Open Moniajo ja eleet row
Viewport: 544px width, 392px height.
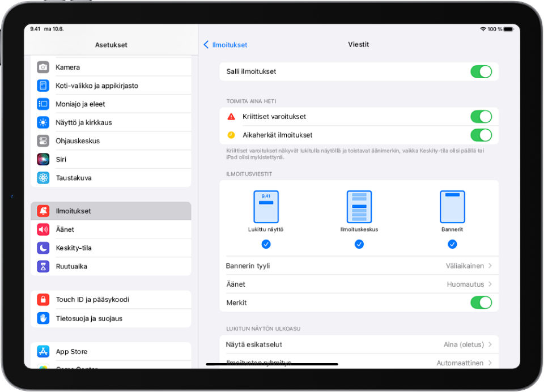point(111,104)
